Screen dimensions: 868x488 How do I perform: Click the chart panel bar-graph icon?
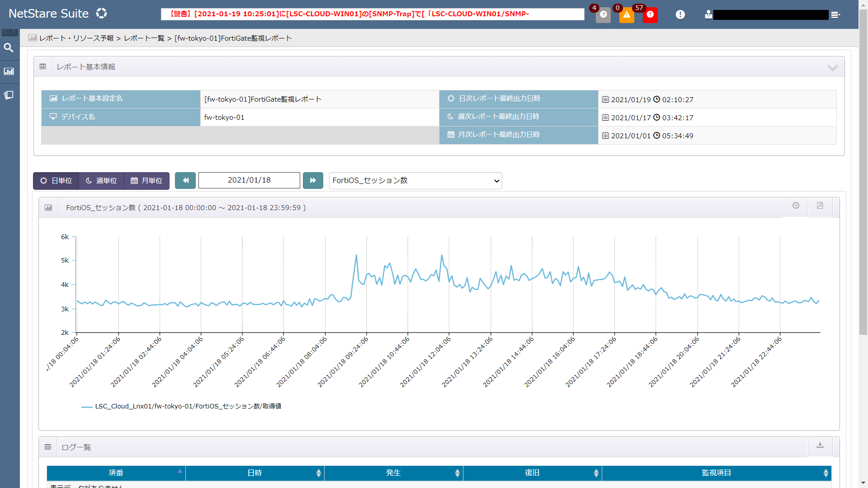(x=48, y=208)
